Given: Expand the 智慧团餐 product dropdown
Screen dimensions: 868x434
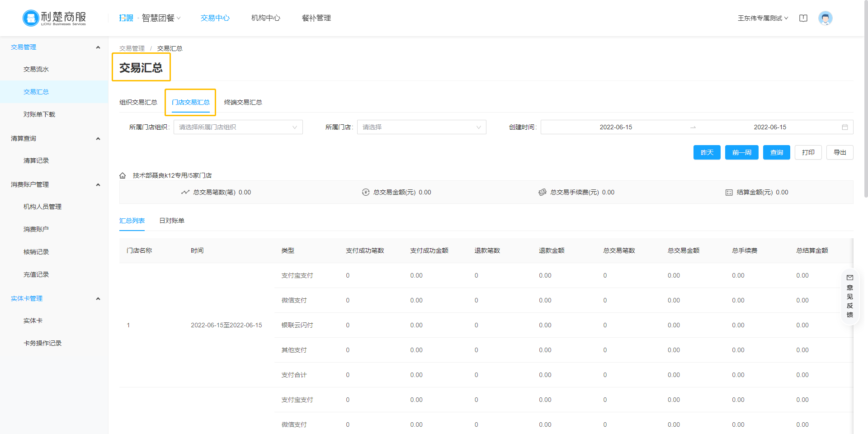Looking at the screenshot, I should pyautogui.click(x=161, y=18).
